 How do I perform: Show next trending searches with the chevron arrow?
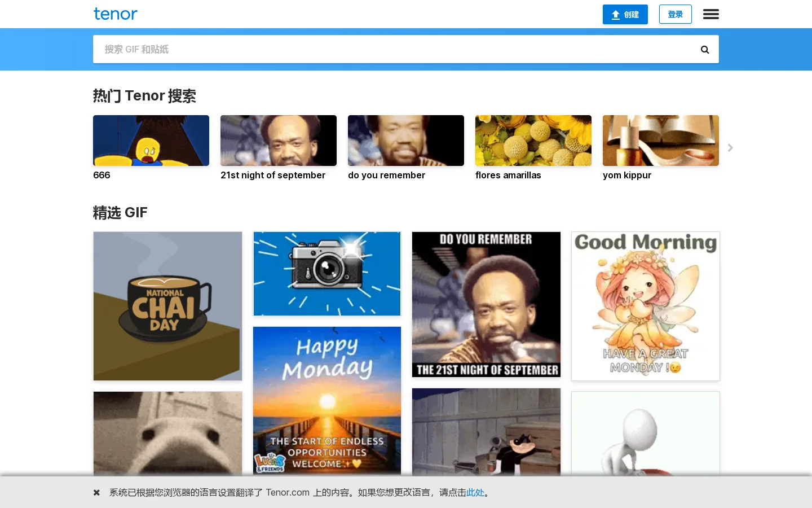[x=730, y=147]
